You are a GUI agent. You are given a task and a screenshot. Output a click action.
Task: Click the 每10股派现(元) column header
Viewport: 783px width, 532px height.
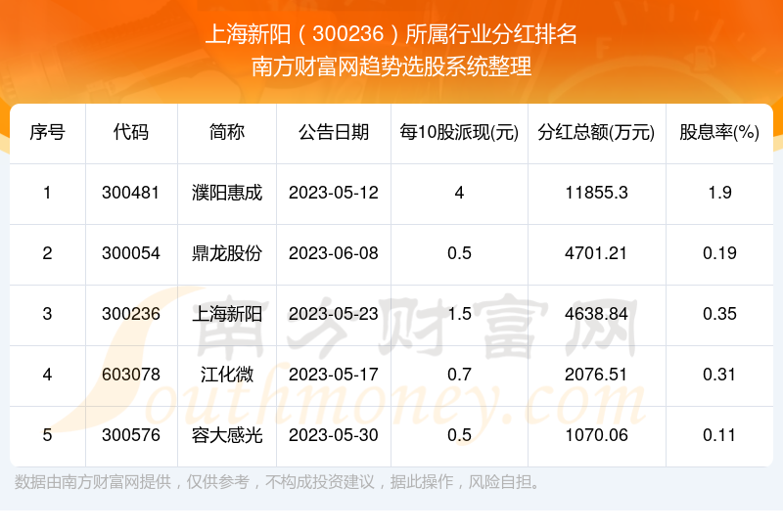(x=459, y=133)
